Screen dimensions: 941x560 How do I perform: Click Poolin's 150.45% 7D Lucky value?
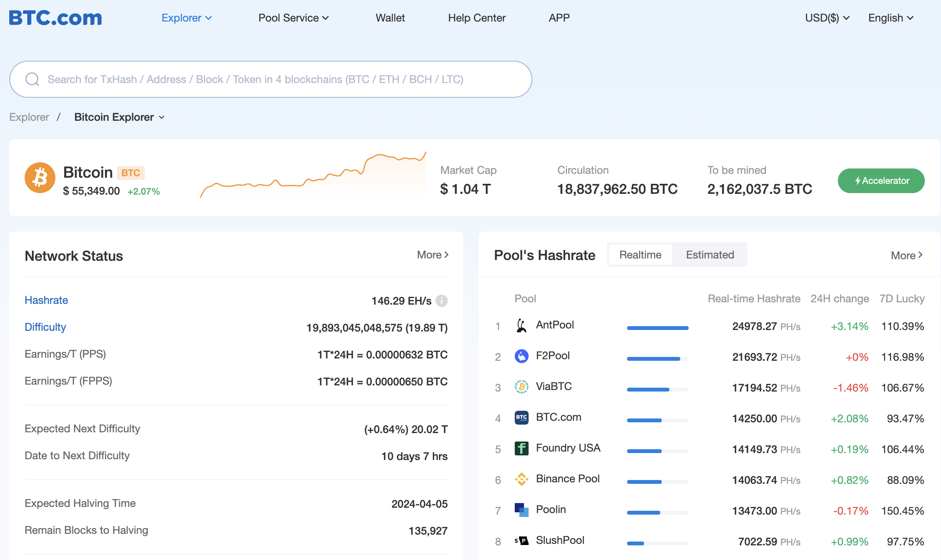[x=903, y=511]
